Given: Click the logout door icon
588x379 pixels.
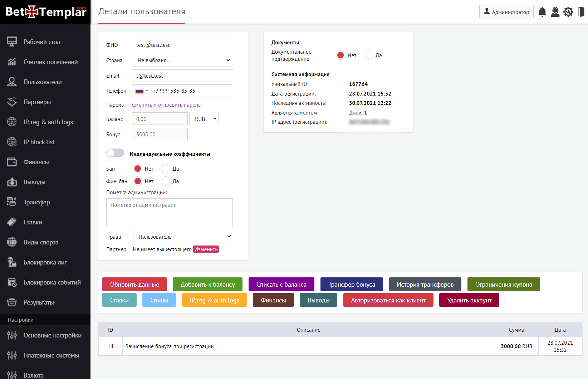Looking at the screenshot, I should (x=581, y=12).
